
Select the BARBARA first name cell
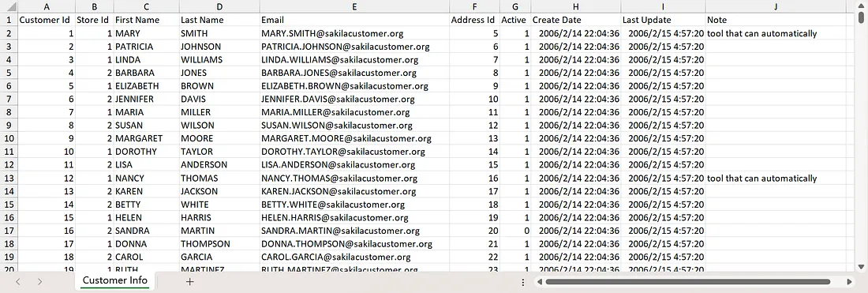[146, 73]
